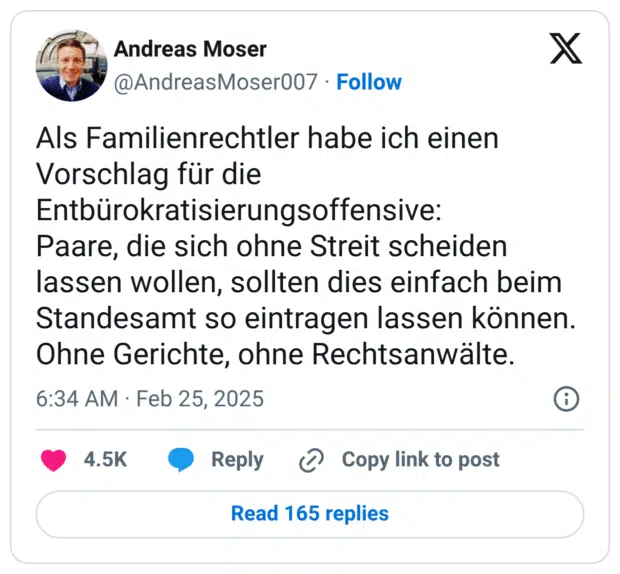Click the blue reply bubble icon
Screen dimensions: 620x574
[x=181, y=460]
